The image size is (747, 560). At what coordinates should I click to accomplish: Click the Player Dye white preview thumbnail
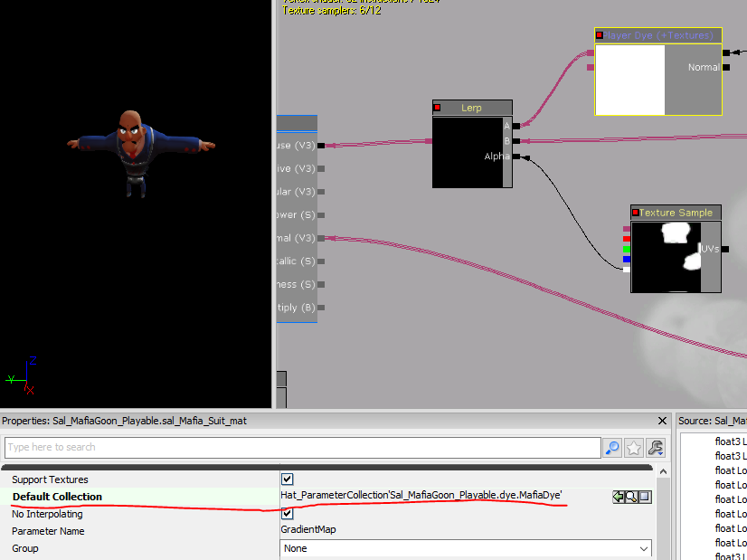pos(629,80)
